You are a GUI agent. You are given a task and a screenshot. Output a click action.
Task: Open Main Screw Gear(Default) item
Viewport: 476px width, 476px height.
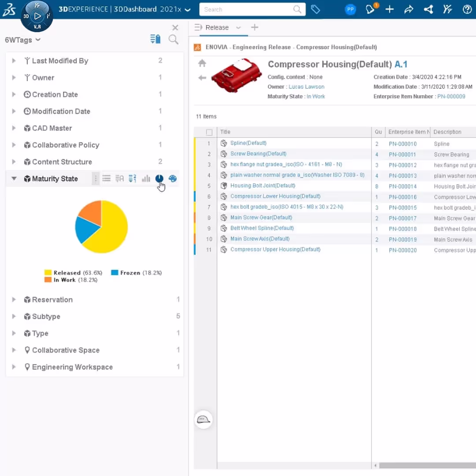tap(261, 217)
